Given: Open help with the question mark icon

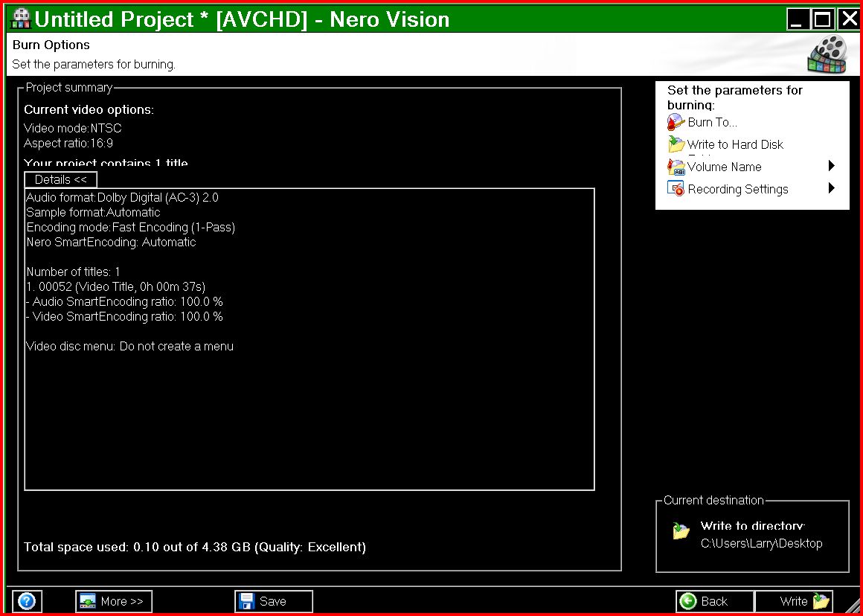Looking at the screenshot, I should (27, 601).
